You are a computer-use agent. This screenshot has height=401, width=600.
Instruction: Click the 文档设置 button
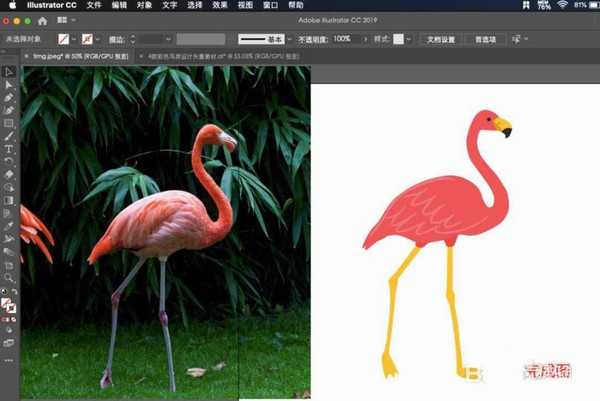[440, 38]
